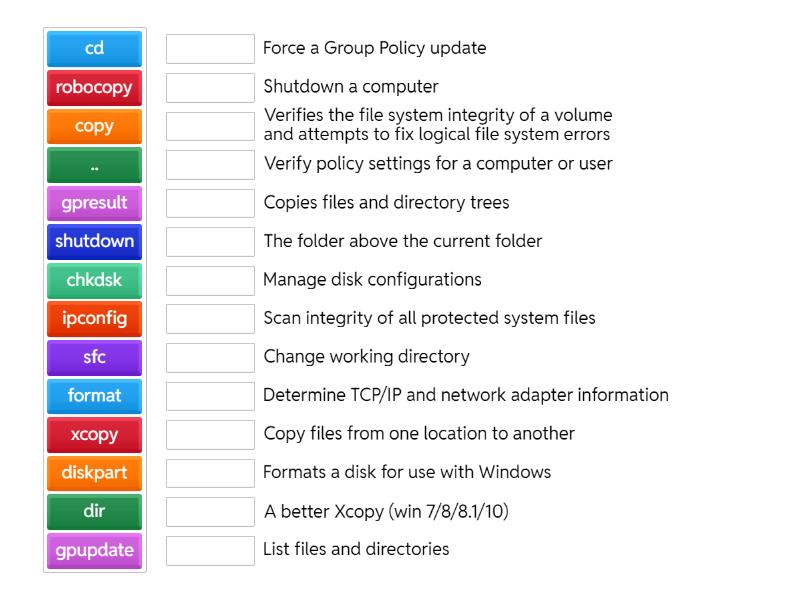
Task: Select the slot beside 'Change working directory'
Action: (x=210, y=357)
